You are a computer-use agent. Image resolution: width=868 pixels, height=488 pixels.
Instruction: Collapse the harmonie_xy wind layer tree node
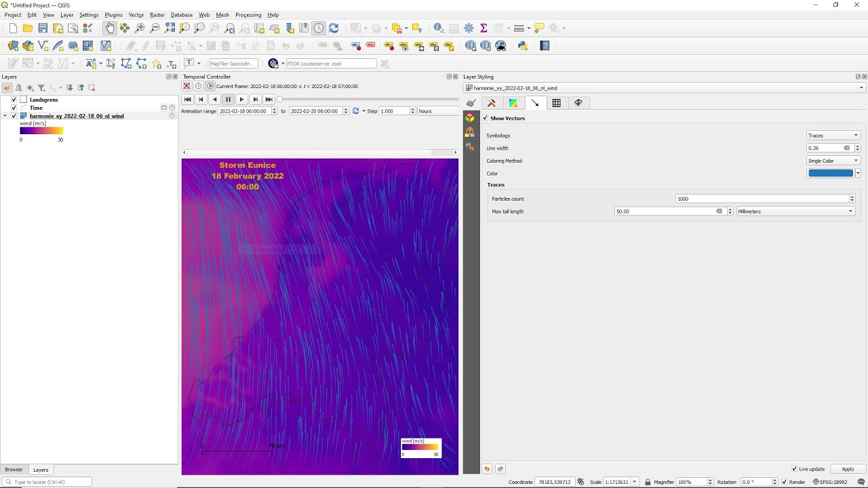tap(5, 116)
